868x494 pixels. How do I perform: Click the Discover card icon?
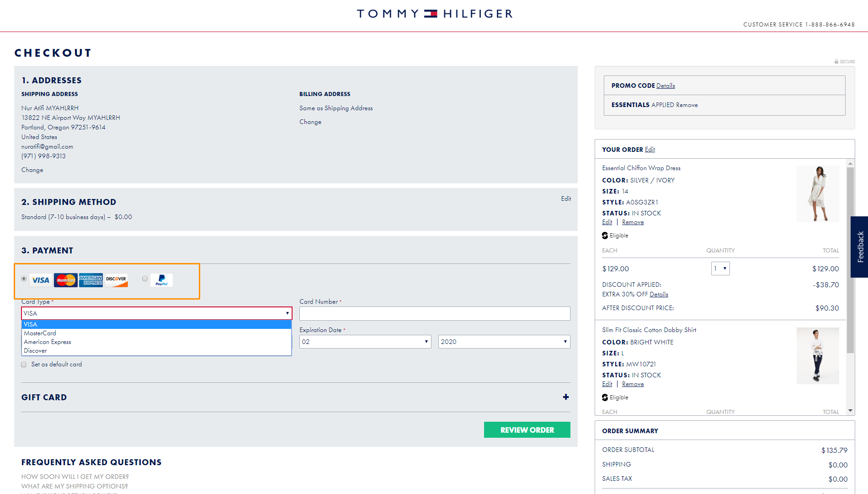tap(116, 280)
